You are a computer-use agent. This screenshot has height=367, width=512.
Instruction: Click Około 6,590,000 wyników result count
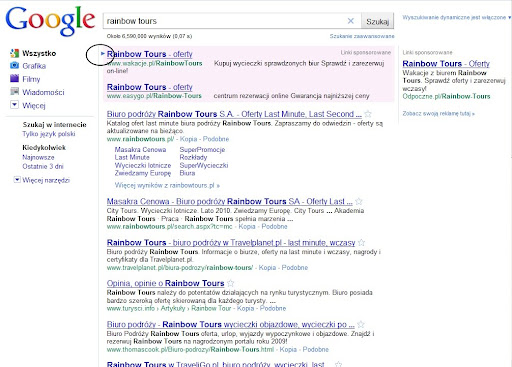pos(149,36)
